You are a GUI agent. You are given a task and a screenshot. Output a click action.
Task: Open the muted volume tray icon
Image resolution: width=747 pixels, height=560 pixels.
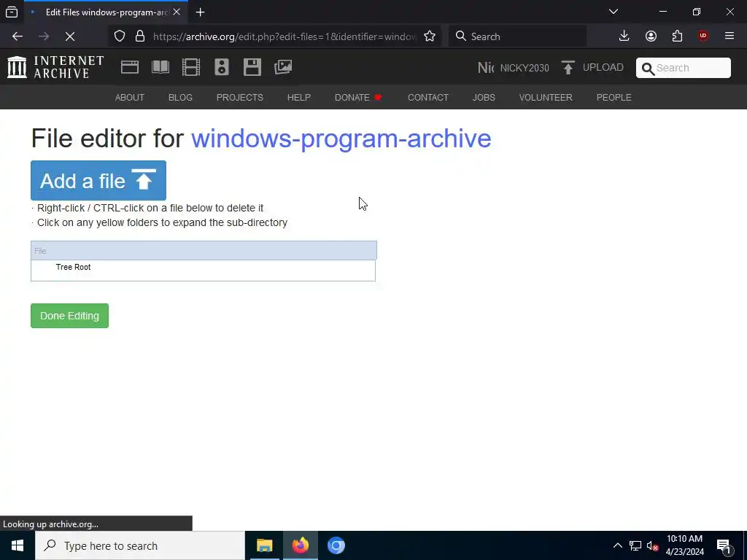[653, 545]
